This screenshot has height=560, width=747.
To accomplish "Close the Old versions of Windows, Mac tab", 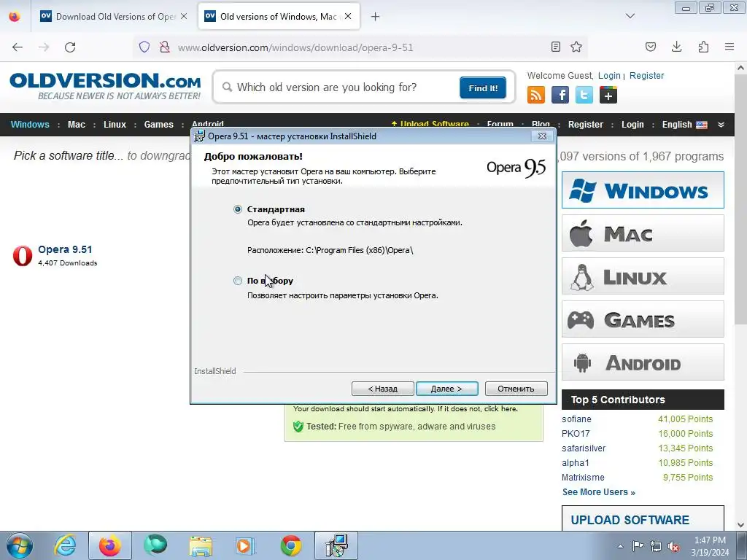I will coord(348,16).
